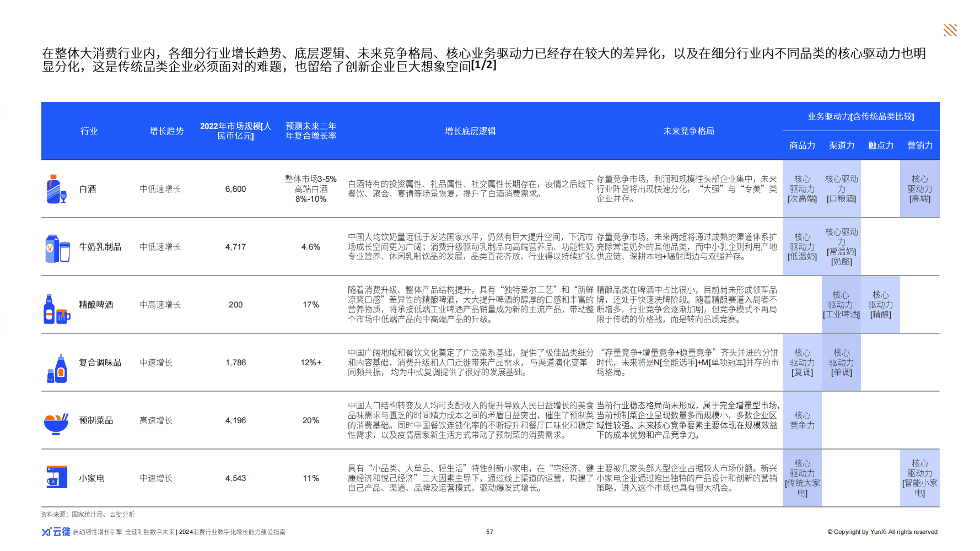Image resolution: width=980 pixels, height=551 pixels.
Task: Click the prepared dishes bowl icon
Action: [56, 423]
